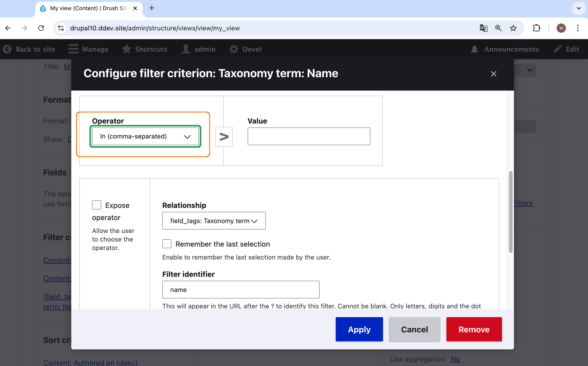Click the user profile avatar icon
The image size is (588, 366).
(561, 28)
